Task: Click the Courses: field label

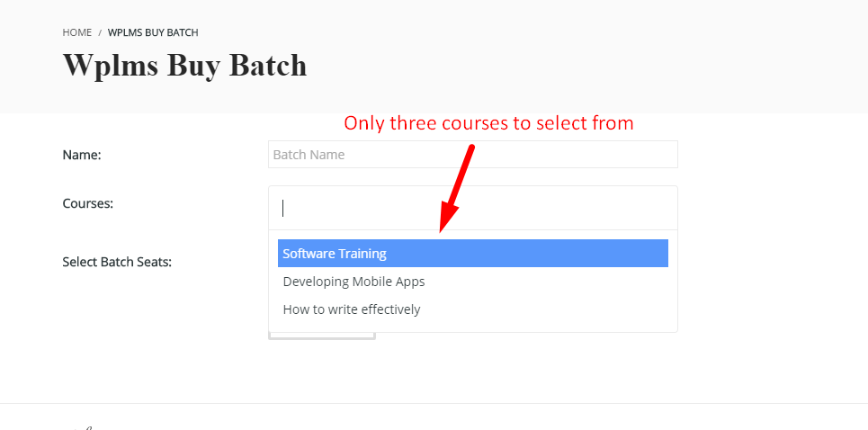Action: pos(88,203)
